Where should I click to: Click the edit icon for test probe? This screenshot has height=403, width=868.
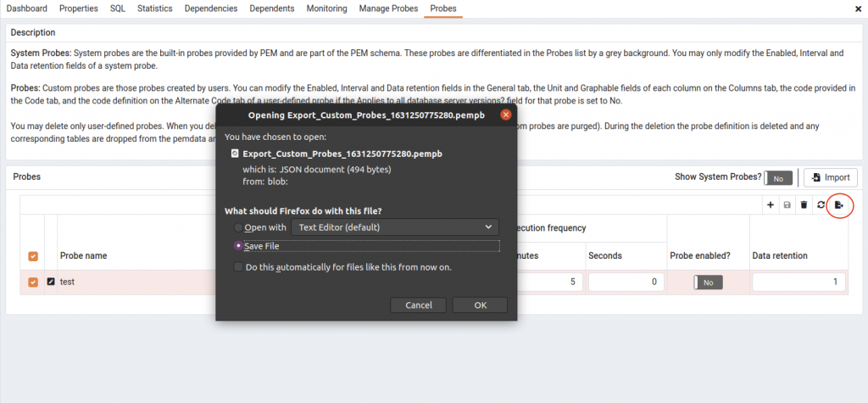[x=51, y=282]
